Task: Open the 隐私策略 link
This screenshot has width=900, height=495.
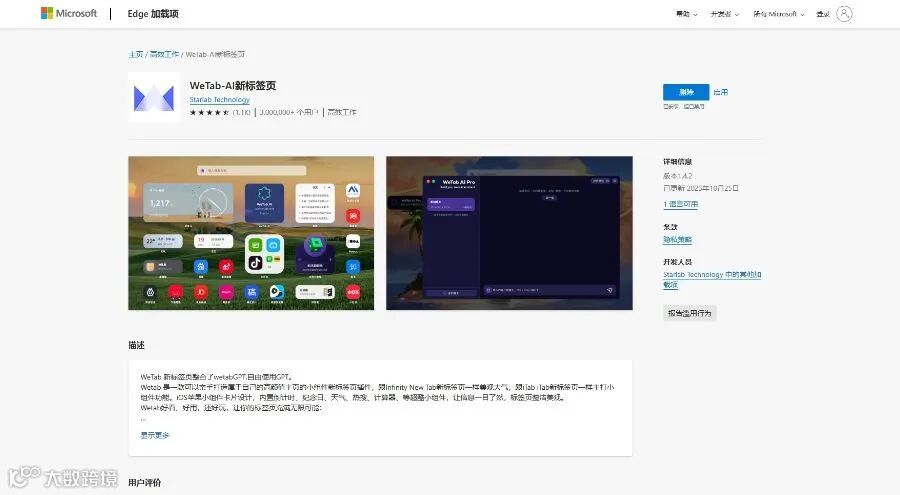Action: click(678, 240)
